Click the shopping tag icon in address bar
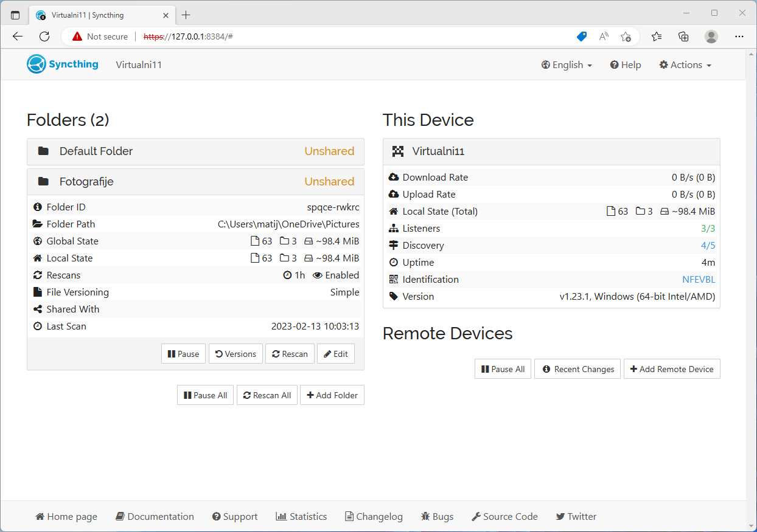The height and width of the screenshot is (532, 757). point(582,36)
